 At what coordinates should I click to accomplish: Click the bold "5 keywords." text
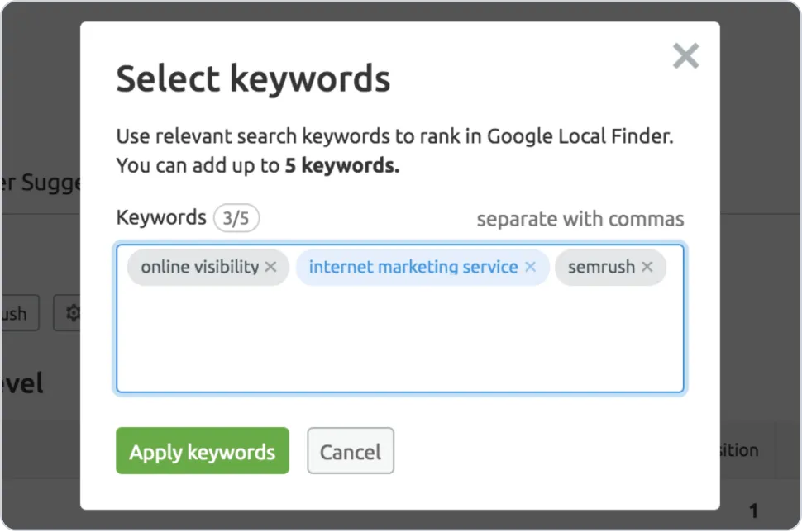[x=342, y=165]
